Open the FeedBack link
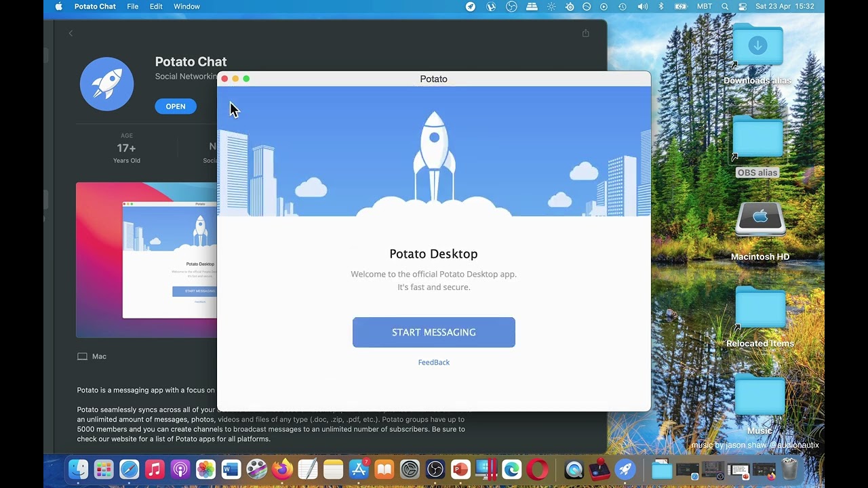Screen dimensions: 868x488 pyautogui.click(x=433, y=363)
